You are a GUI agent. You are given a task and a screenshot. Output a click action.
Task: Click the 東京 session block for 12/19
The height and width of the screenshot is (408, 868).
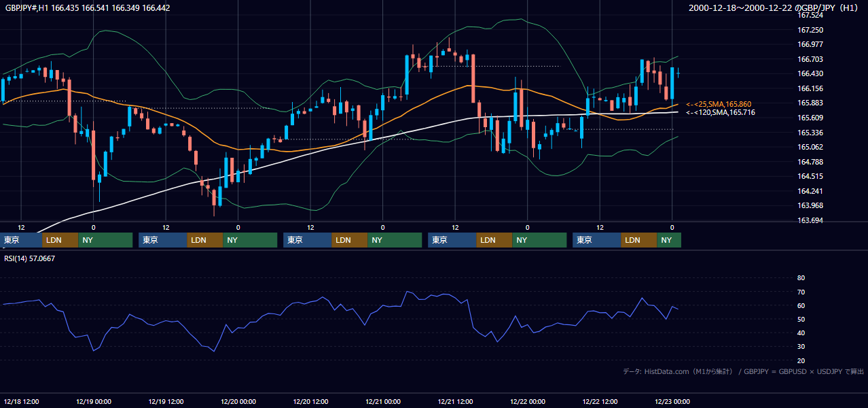162,240
